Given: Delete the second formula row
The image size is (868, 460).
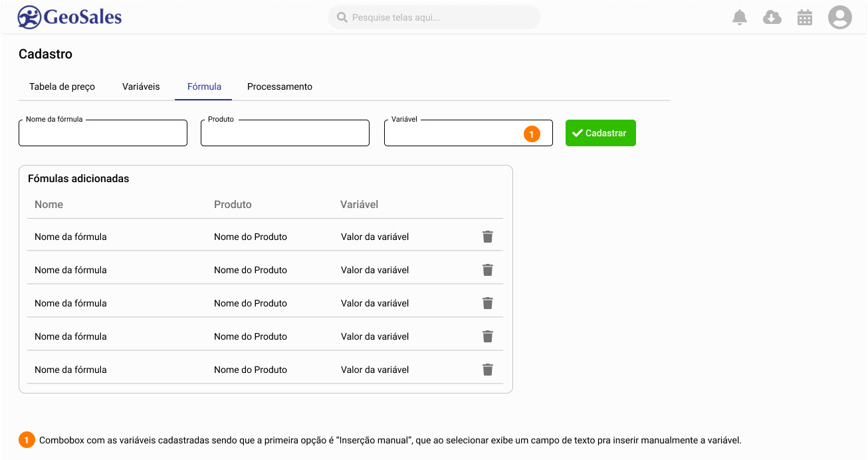Looking at the screenshot, I should tap(487, 270).
